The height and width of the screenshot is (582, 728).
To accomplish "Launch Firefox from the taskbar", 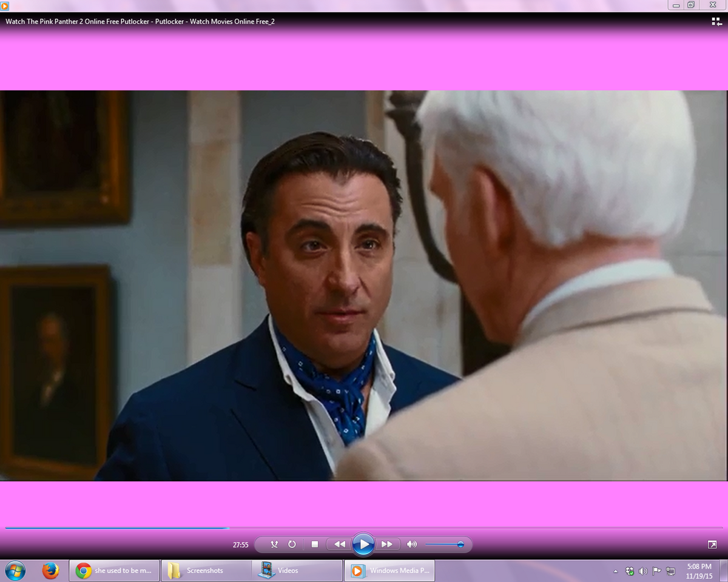I will coord(50,570).
